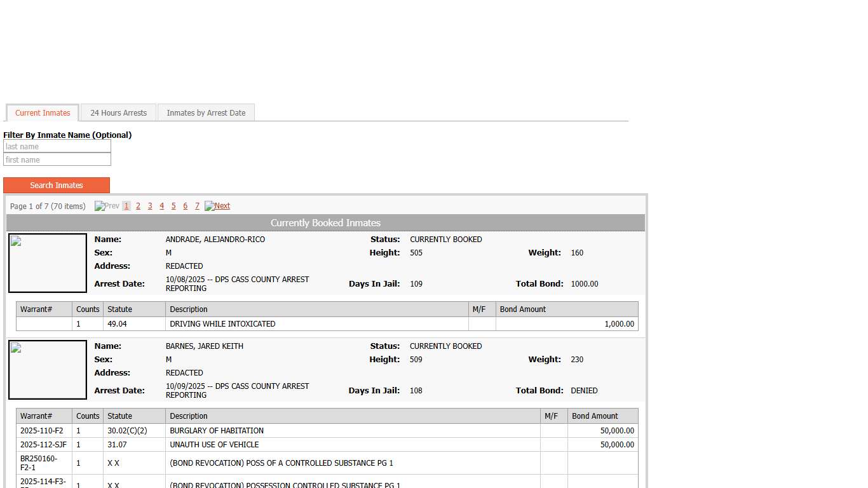Viewport: 868px width, 488px height.
Task: Open Jared Keith Barnes' mugshot thumbnail
Action: [x=48, y=370]
